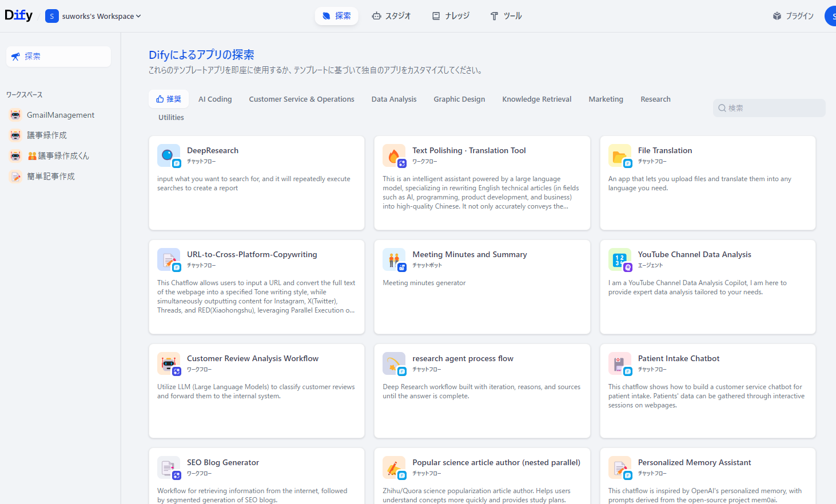Click the DeepResearch app icon

[x=169, y=155]
